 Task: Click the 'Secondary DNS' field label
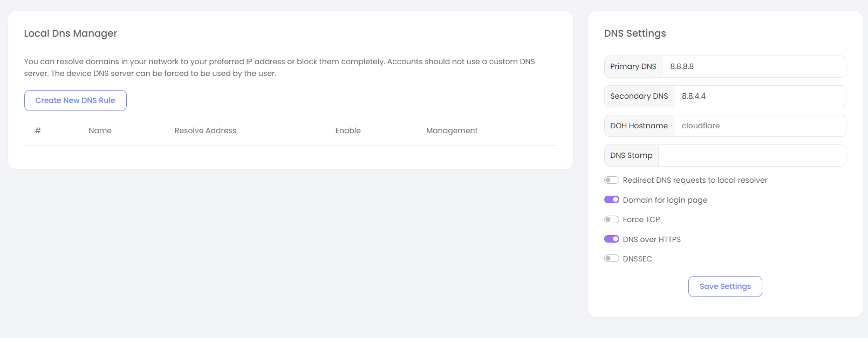(639, 96)
